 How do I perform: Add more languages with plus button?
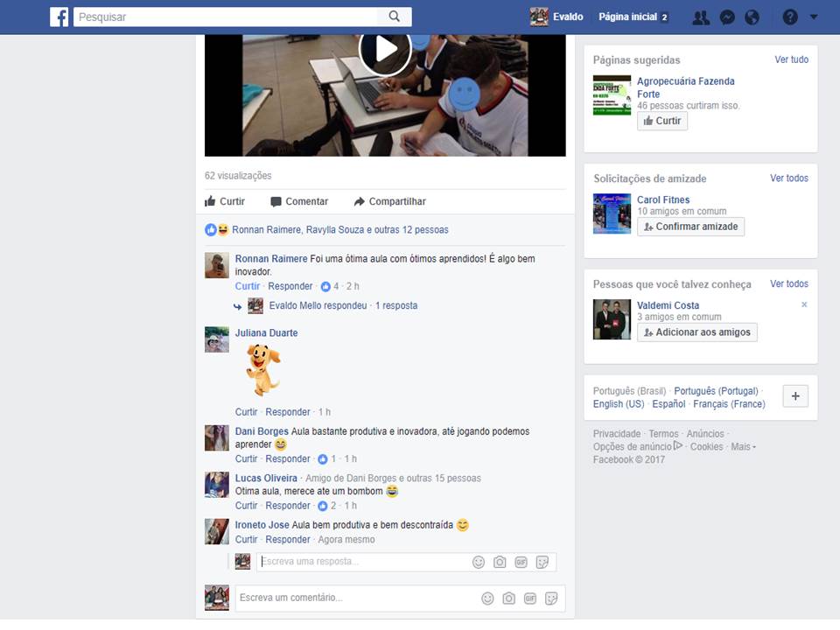[794, 396]
